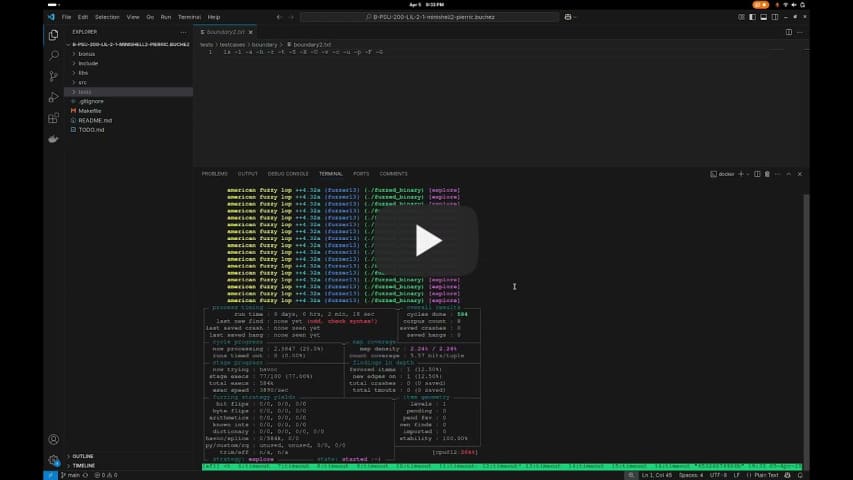853x480 pixels.
Task: Switch to the COMMENTS tab
Action: point(393,174)
